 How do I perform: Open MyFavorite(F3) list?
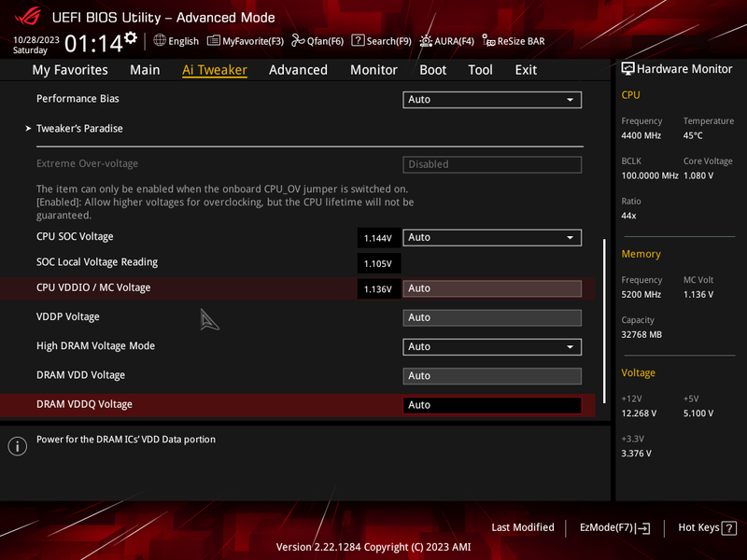(246, 41)
